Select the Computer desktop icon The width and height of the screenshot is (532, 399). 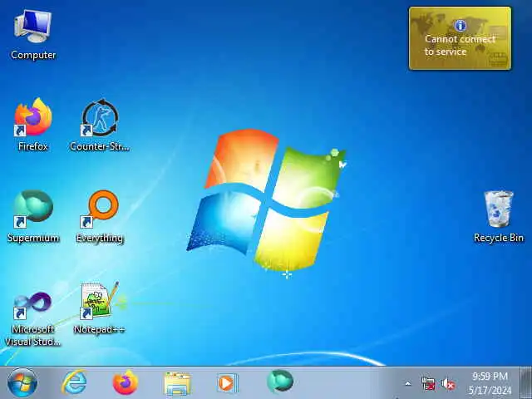33,35
